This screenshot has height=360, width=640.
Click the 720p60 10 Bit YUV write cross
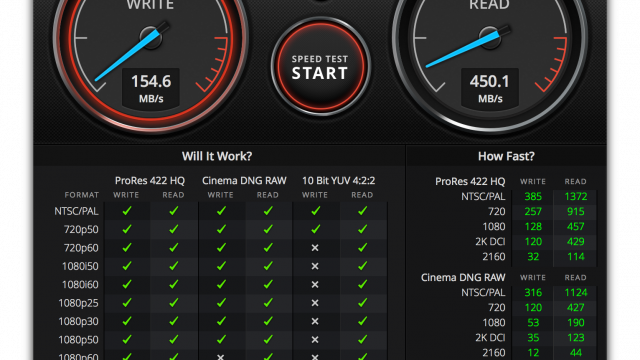click(x=315, y=248)
